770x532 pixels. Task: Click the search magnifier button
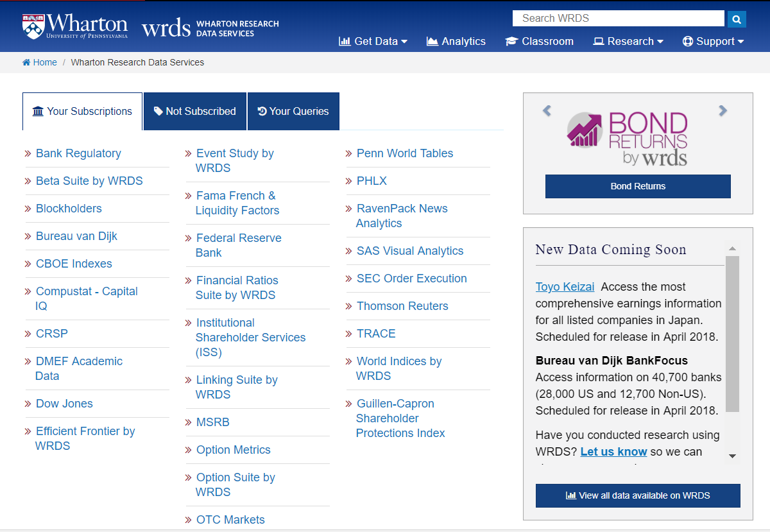pos(737,19)
